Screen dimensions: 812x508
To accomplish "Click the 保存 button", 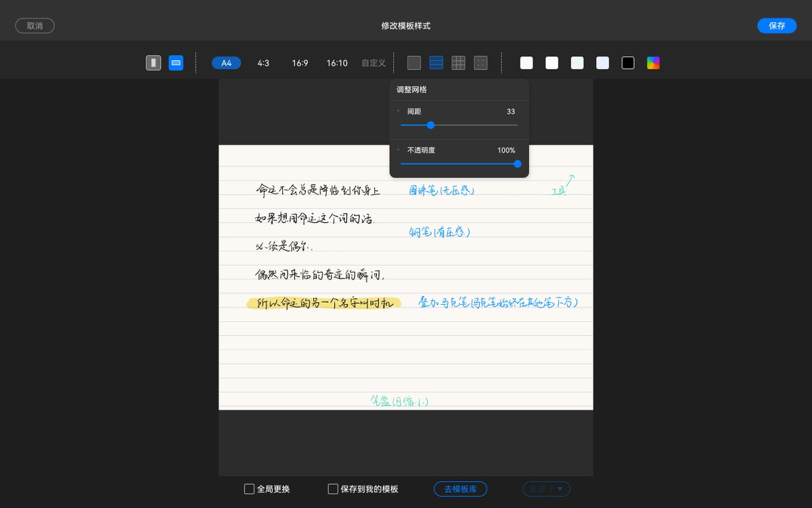I will coord(777,25).
